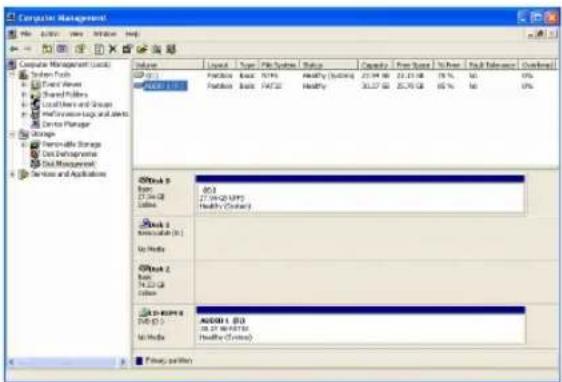Sort by the Free Space column header
Screen dimensions: 562x382
point(413,65)
